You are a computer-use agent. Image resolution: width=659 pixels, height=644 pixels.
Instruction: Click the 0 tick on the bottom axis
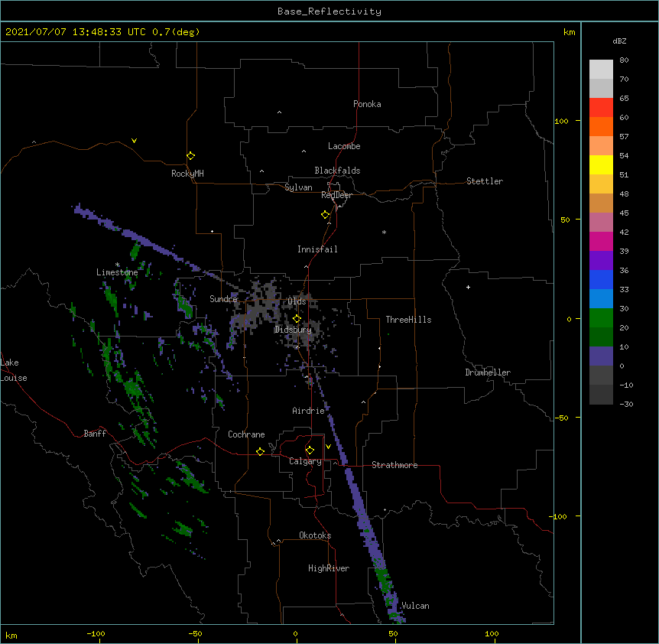click(x=295, y=634)
